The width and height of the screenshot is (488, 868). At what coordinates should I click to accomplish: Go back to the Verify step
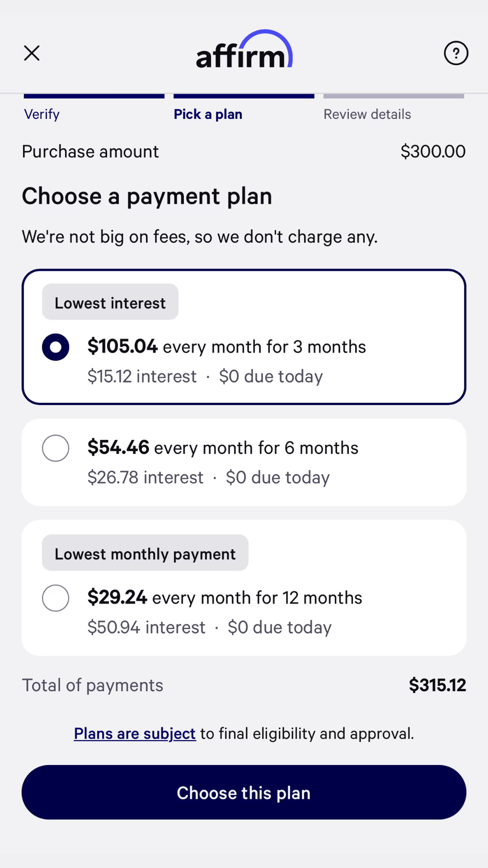tap(42, 114)
